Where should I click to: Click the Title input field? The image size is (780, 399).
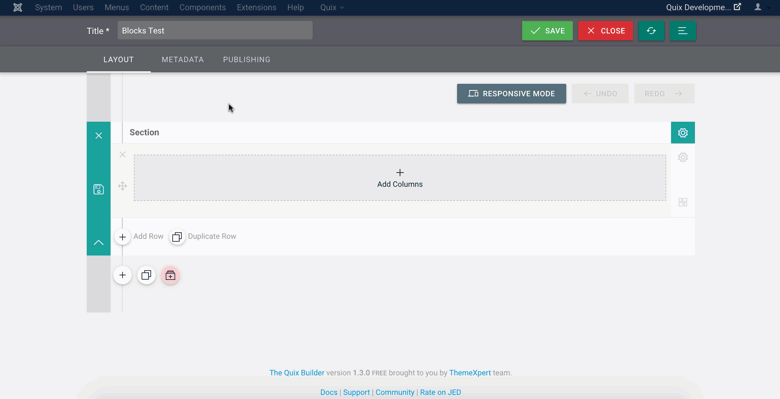tap(215, 30)
